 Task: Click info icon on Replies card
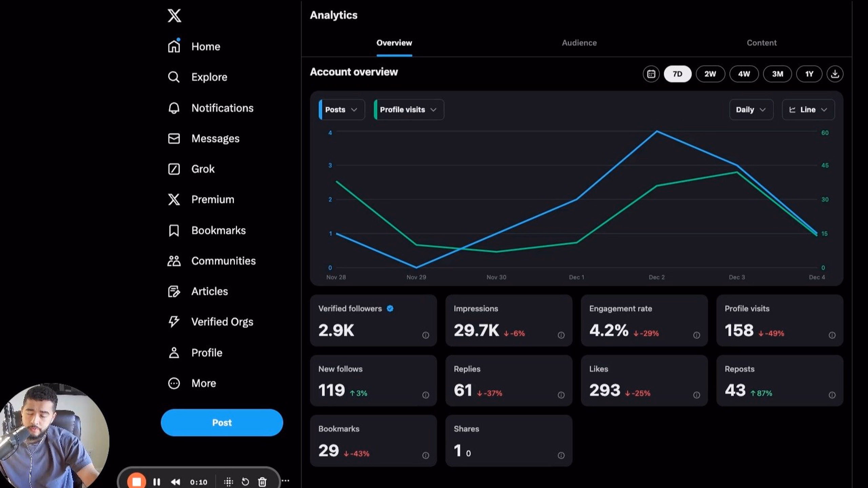coord(561,395)
